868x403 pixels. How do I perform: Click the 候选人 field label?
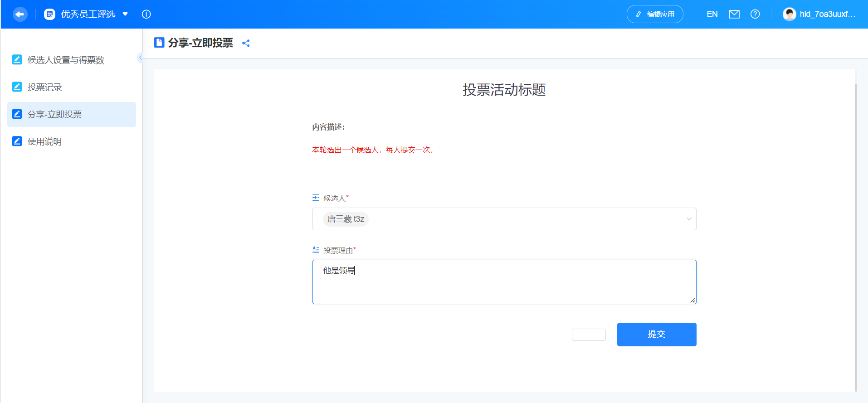(335, 198)
